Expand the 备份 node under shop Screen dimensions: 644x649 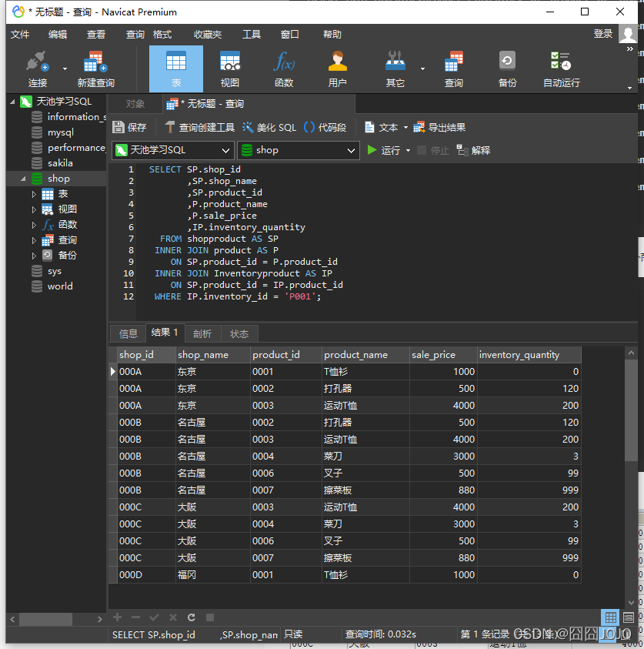coord(34,256)
